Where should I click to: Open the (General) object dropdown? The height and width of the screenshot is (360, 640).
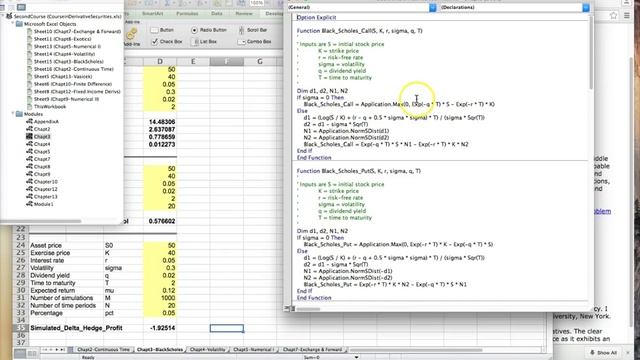click(433, 7)
